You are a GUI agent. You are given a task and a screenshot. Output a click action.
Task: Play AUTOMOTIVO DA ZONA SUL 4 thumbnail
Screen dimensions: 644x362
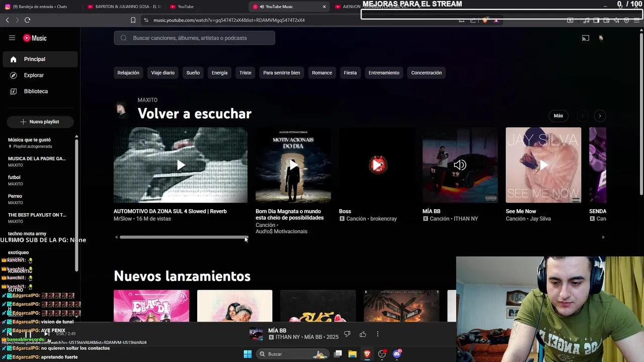click(x=181, y=165)
